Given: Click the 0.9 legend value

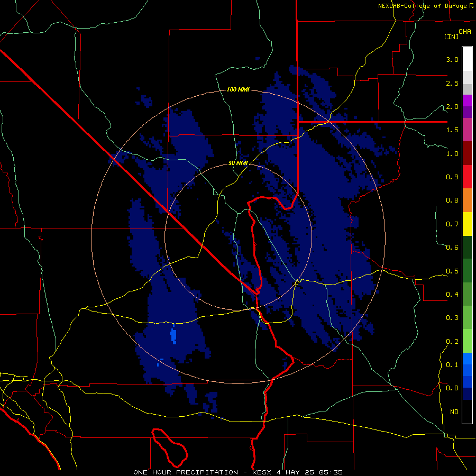Looking at the screenshot, I should point(452,177).
